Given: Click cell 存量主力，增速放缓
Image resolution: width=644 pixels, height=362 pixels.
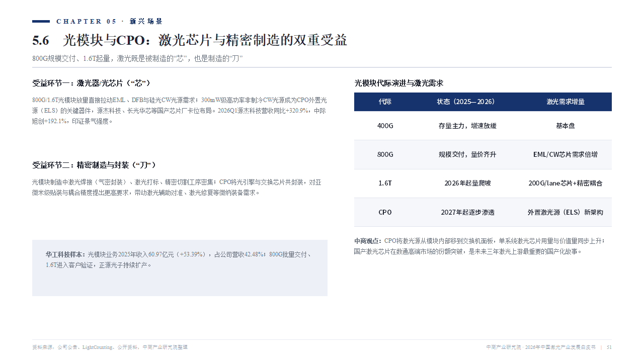Looking at the screenshot, I should pyautogui.click(x=467, y=126).
